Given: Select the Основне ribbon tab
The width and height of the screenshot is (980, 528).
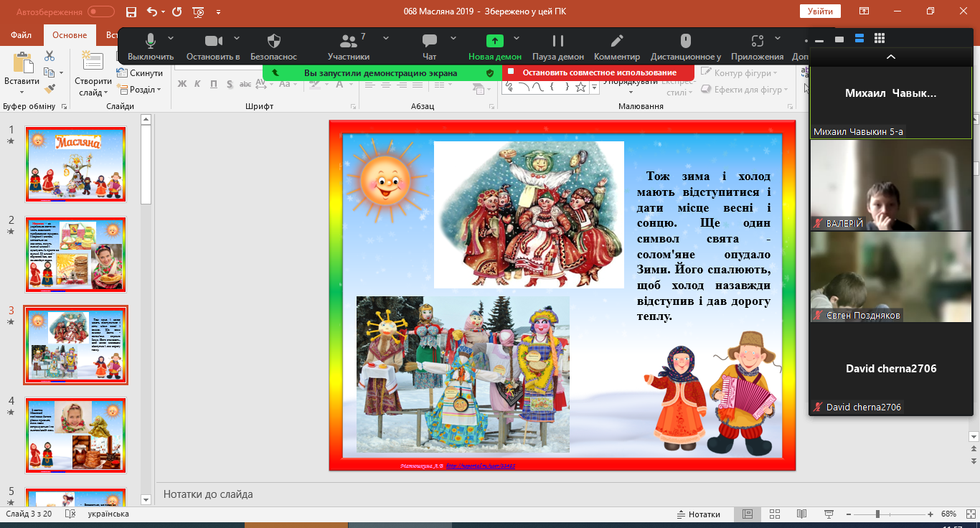Looking at the screenshot, I should [70, 35].
